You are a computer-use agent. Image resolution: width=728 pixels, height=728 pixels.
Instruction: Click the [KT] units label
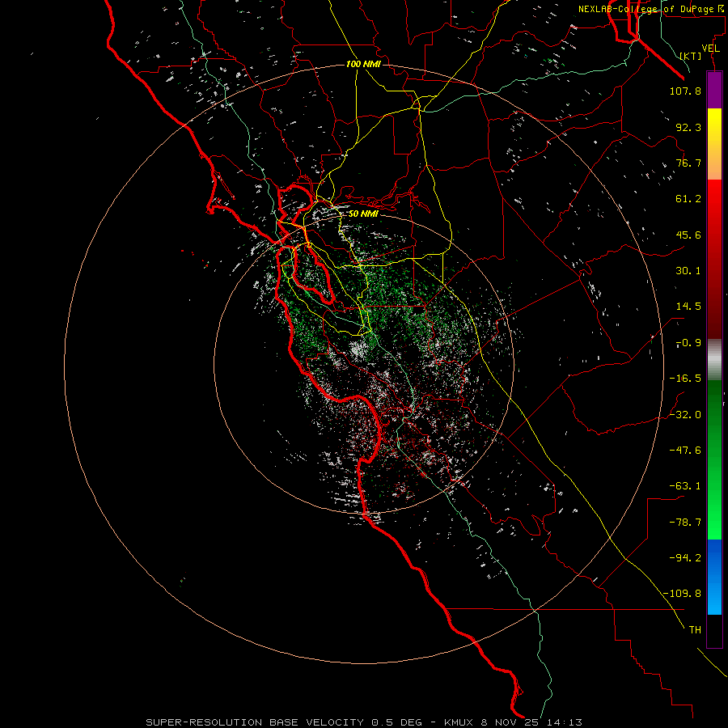[x=691, y=56]
